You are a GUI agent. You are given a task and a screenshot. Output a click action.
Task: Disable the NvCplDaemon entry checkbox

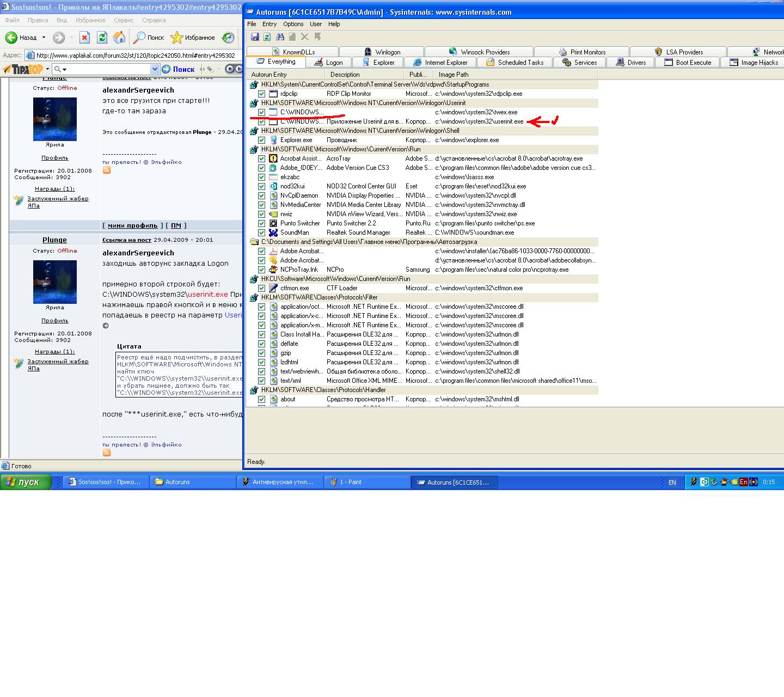click(262, 195)
